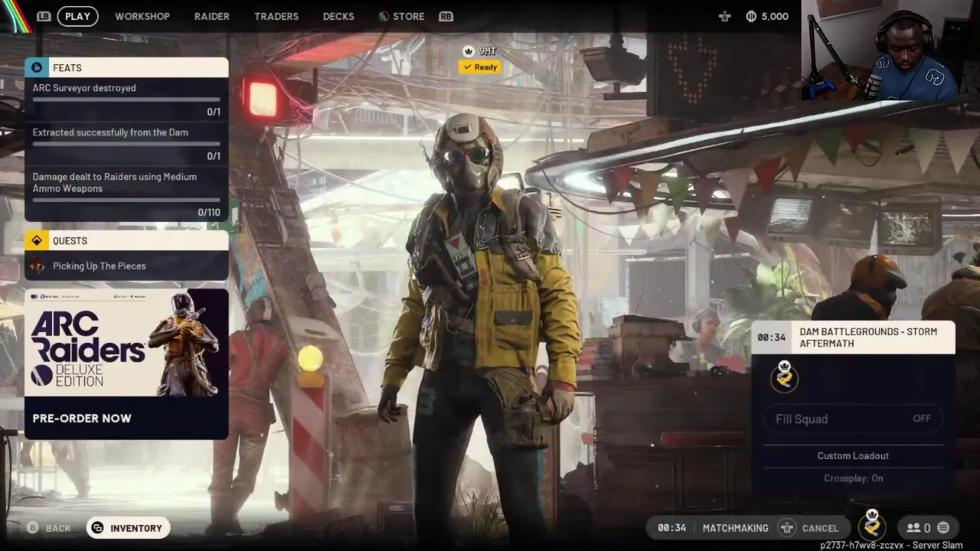The image size is (980, 551).
Task: Click PRE-ORDER NOW link
Action: (82, 418)
